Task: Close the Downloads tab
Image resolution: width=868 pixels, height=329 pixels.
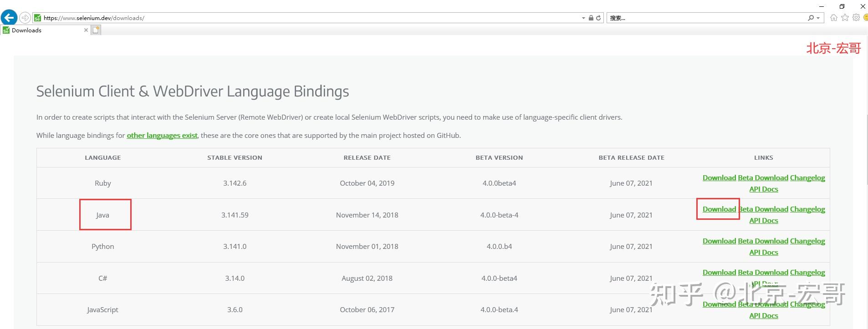Action: (x=86, y=30)
